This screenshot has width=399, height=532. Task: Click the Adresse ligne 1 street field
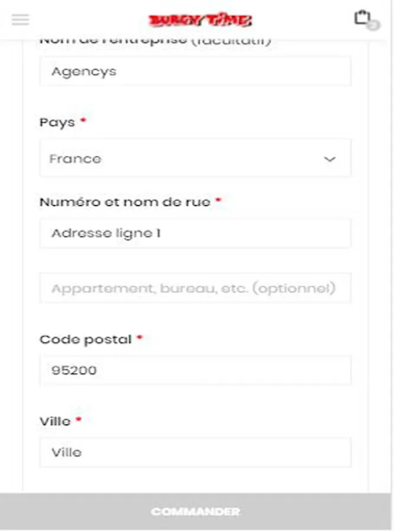click(195, 233)
